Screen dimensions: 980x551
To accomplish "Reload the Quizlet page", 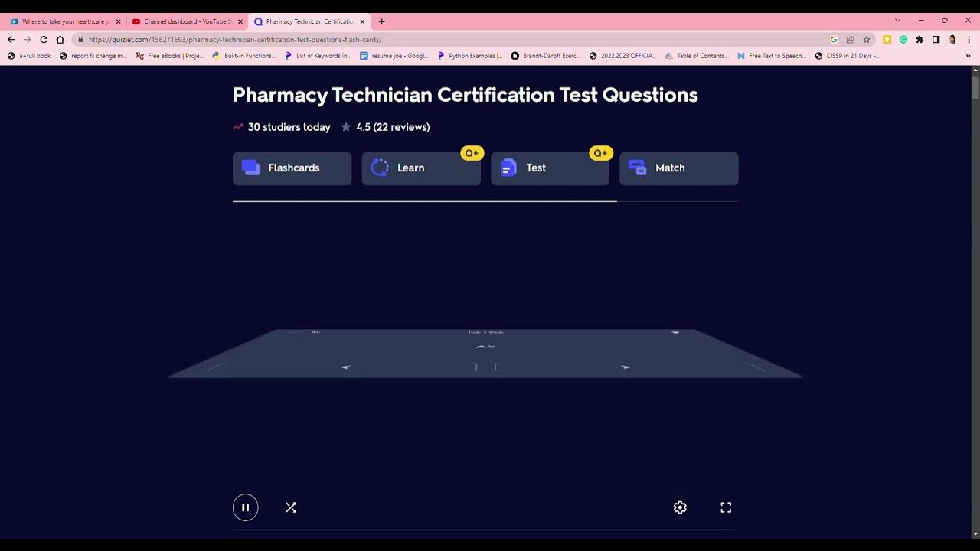I will (x=44, y=39).
